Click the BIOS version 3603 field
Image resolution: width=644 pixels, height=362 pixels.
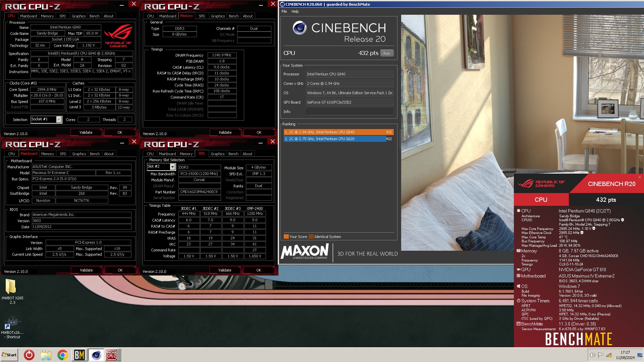click(x=82, y=221)
